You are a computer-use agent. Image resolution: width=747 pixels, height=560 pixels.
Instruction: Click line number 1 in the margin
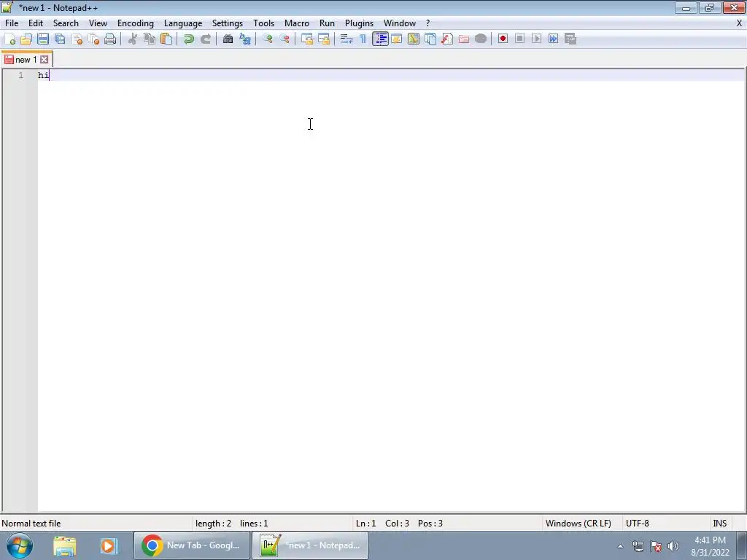(21, 75)
